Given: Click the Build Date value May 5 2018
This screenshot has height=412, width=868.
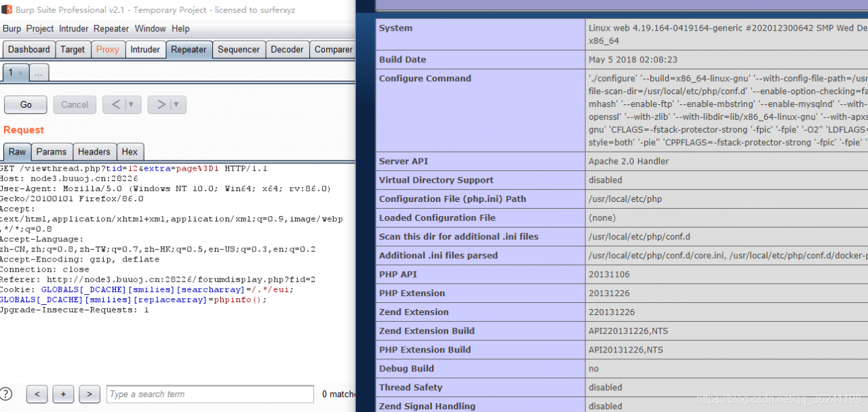Looking at the screenshot, I should click(633, 60).
